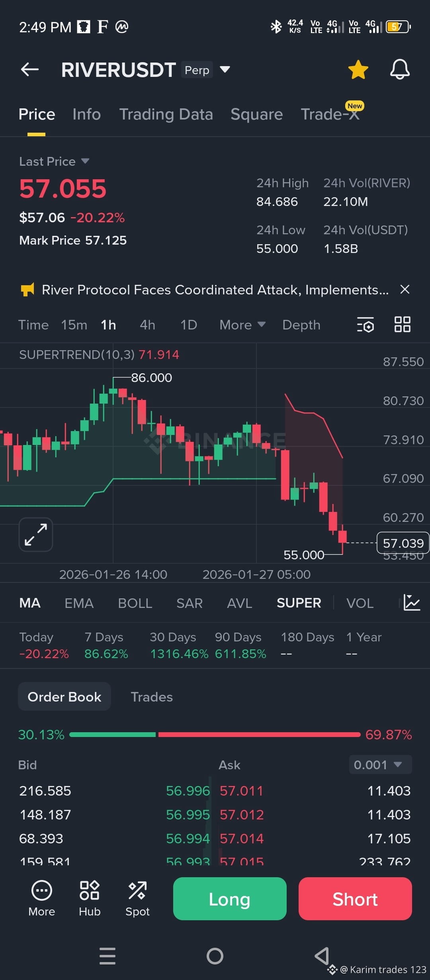Toggle the SUPER indicator overlay
Screen dimensions: 430x980
click(x=299, y=603)
